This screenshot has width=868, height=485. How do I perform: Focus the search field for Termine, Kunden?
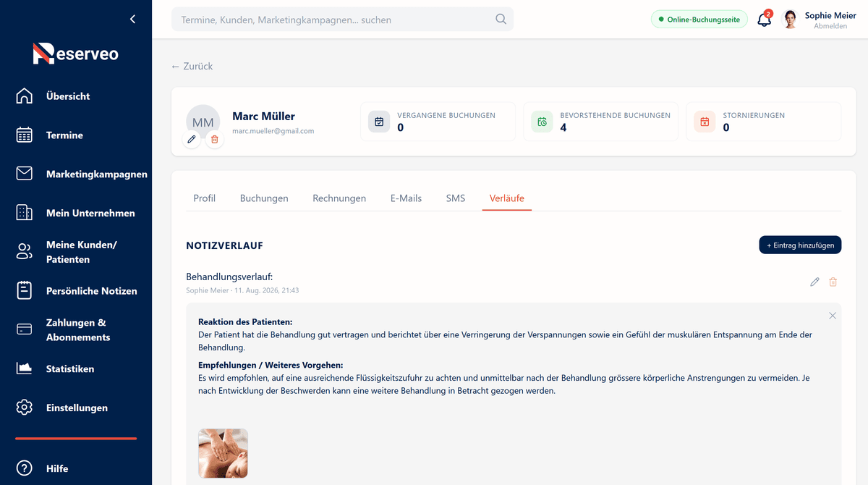coord(342,20)
